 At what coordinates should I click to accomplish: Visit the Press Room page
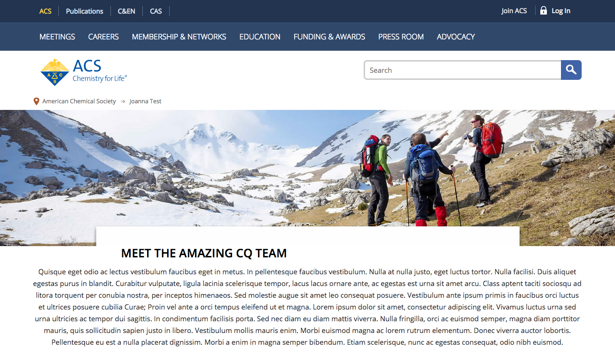(x=401, y=37)
